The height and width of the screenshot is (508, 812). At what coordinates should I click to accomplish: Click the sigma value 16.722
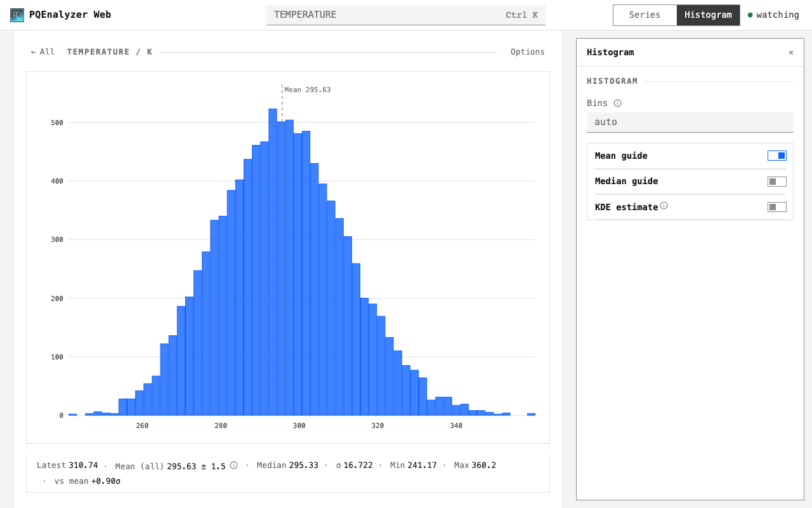coord(358,465)
